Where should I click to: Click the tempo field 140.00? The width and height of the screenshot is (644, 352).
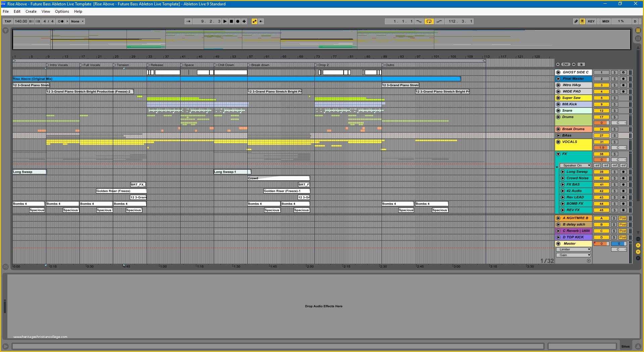(x=20, y=21)
